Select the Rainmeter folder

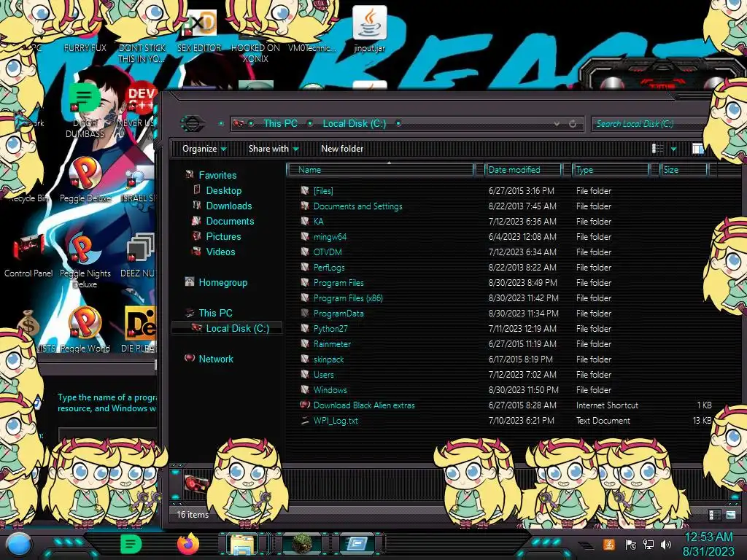(332, 344)
